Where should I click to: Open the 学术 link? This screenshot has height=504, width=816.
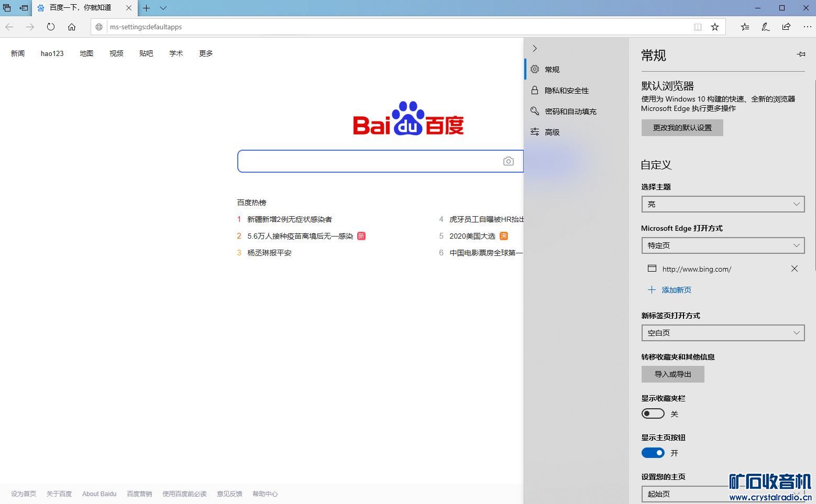coord(176,53)
